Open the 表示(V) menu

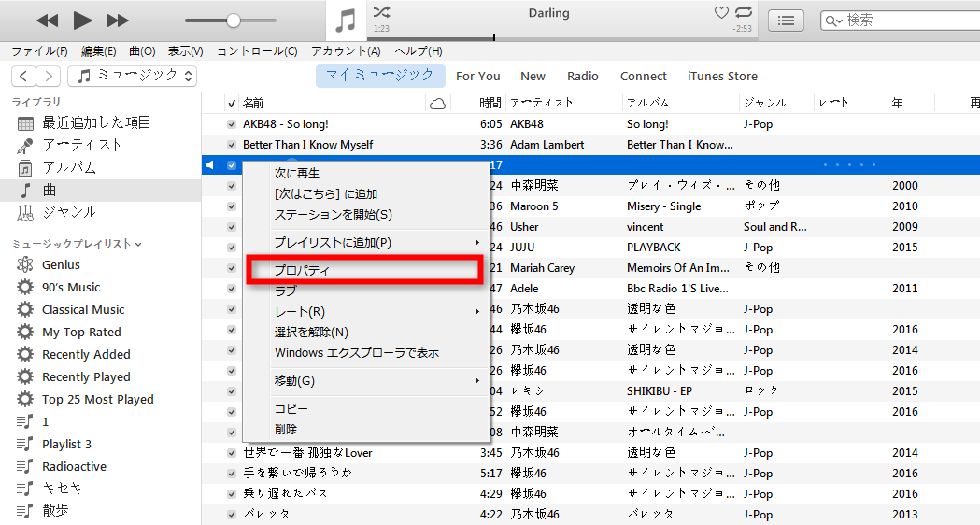pos(185,51)
